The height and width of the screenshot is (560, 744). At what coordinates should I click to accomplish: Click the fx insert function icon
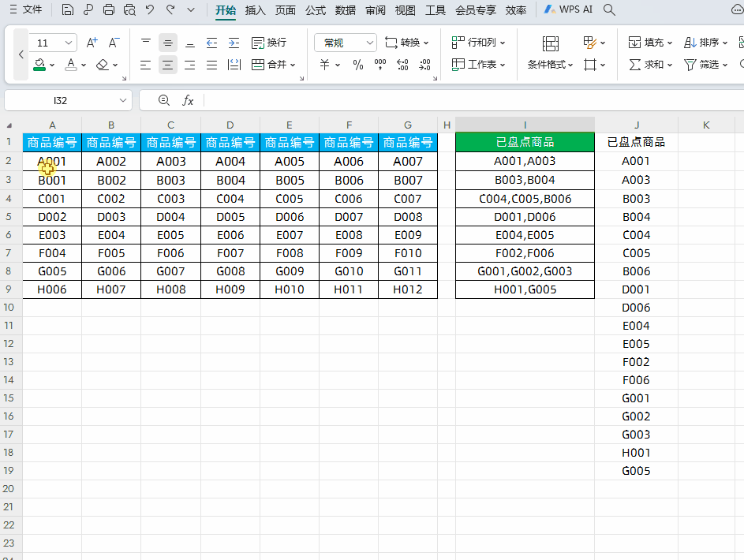[x=188, y=100]
